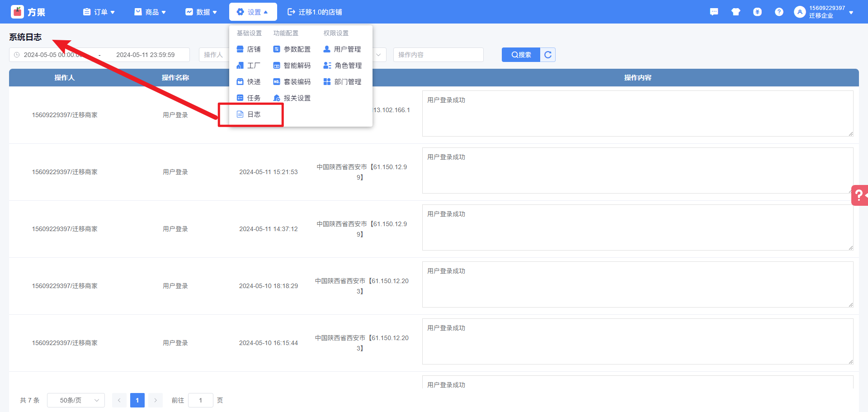Select 用户管理 in the settings menu
This screenshot has height=412, width=868.
point(342,49)
